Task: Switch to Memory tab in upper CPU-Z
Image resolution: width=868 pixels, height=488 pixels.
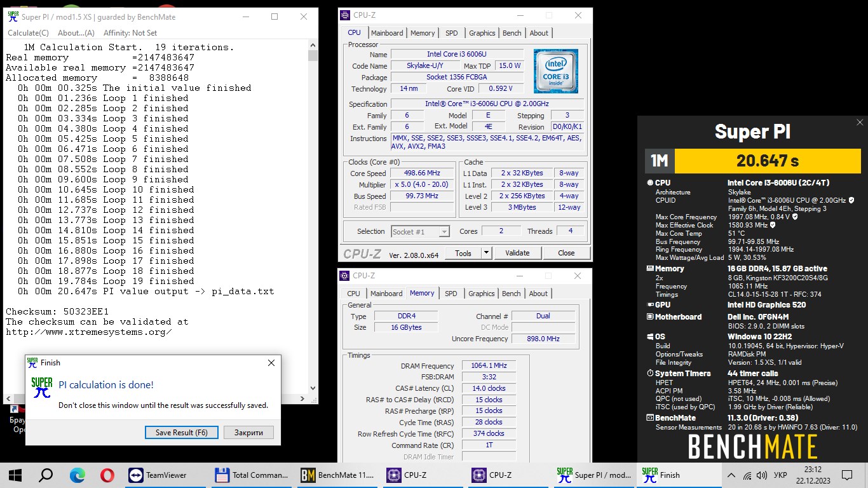Action: 423,33
